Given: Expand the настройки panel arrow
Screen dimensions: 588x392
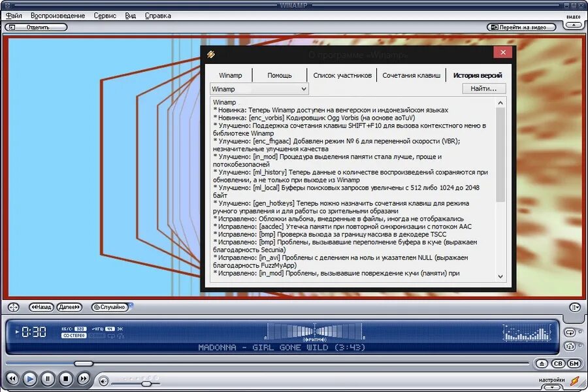Looking at the screenshot, I should click(x=552, y=387).
